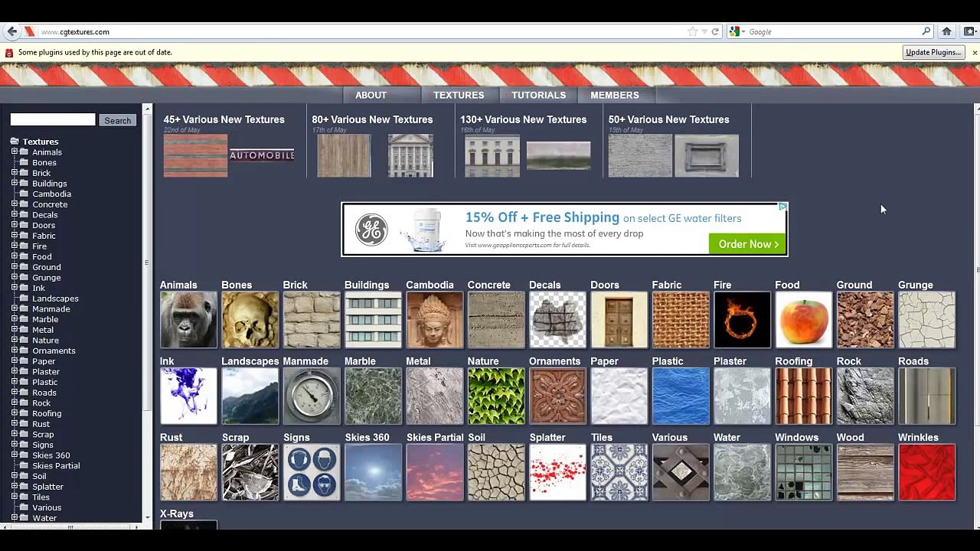Click the search magnifier in Google box

(x=926, y=31)
